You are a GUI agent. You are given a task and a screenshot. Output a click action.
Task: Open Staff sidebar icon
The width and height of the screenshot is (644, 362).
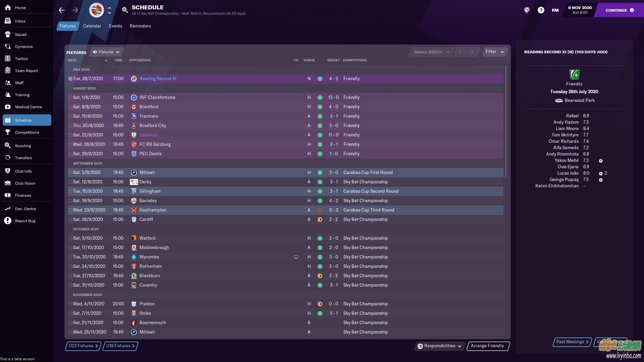[x=8, y=82]
